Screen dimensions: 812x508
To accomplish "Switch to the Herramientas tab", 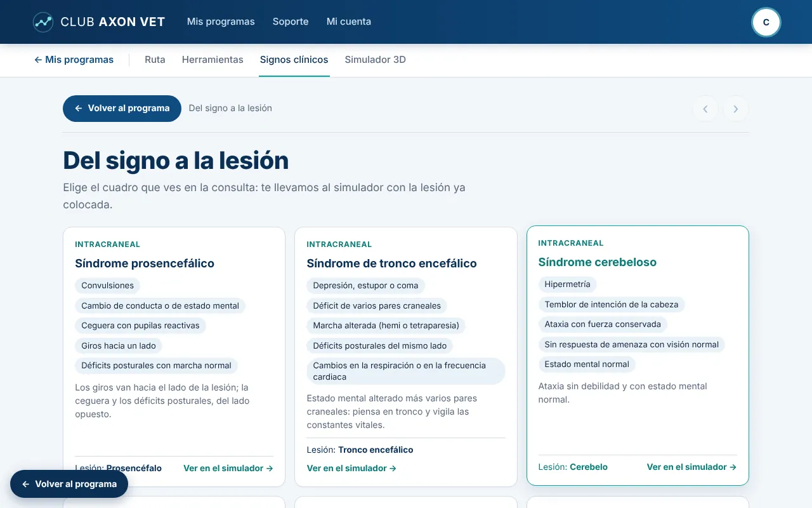I will pos(213,60).
